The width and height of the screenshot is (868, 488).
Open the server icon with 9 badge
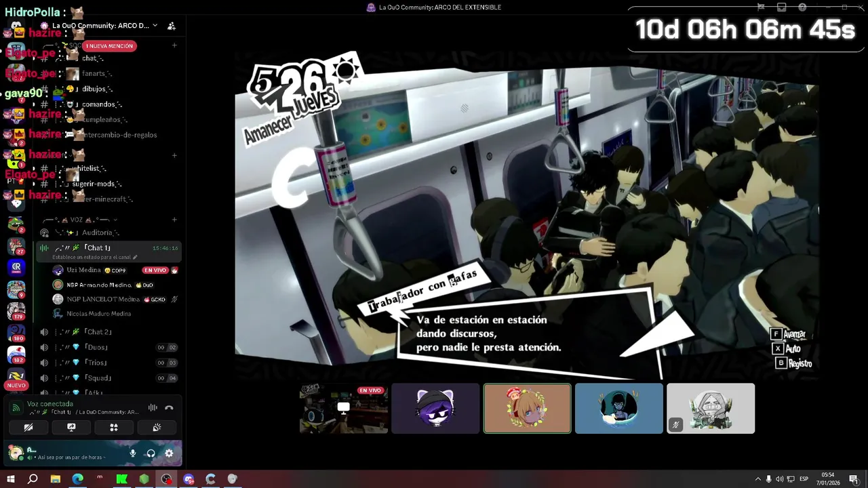(16, 289)
